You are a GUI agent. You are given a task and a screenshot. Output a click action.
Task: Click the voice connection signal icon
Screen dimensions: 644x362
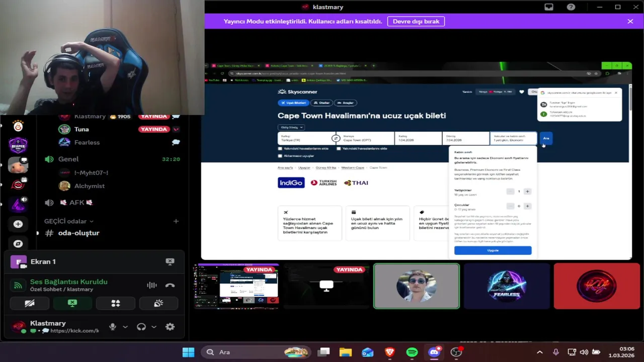18,285
